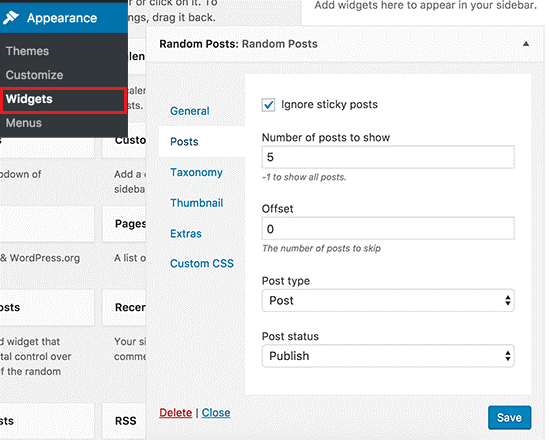Click the Close widget link
550x440 pixels.
point(216,413)
